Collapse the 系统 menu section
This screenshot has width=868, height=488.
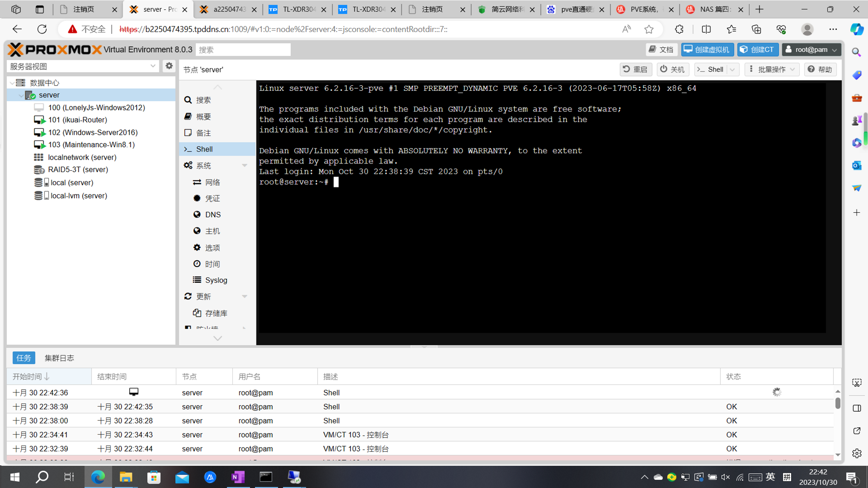point(244,166)
